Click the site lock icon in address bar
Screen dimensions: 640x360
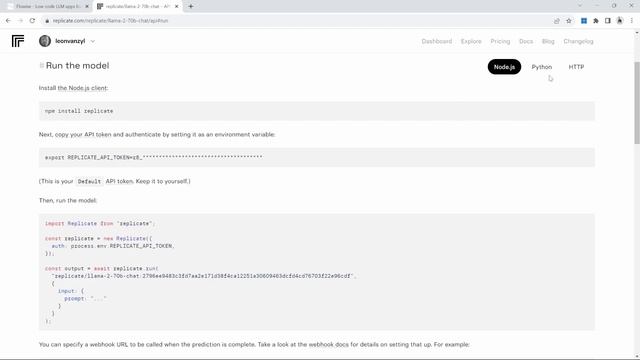coord(47,21)
